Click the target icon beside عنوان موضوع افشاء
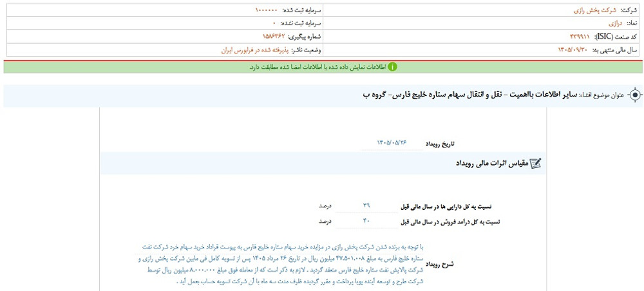Image resolution: width=644 pixels, height=291 pixels. click(635, 95)
